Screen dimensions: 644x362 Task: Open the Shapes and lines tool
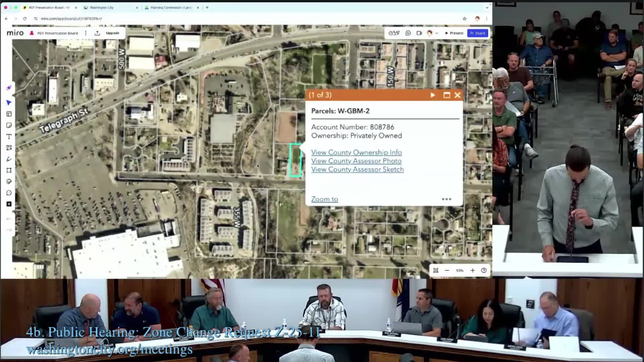pos(9,147)
